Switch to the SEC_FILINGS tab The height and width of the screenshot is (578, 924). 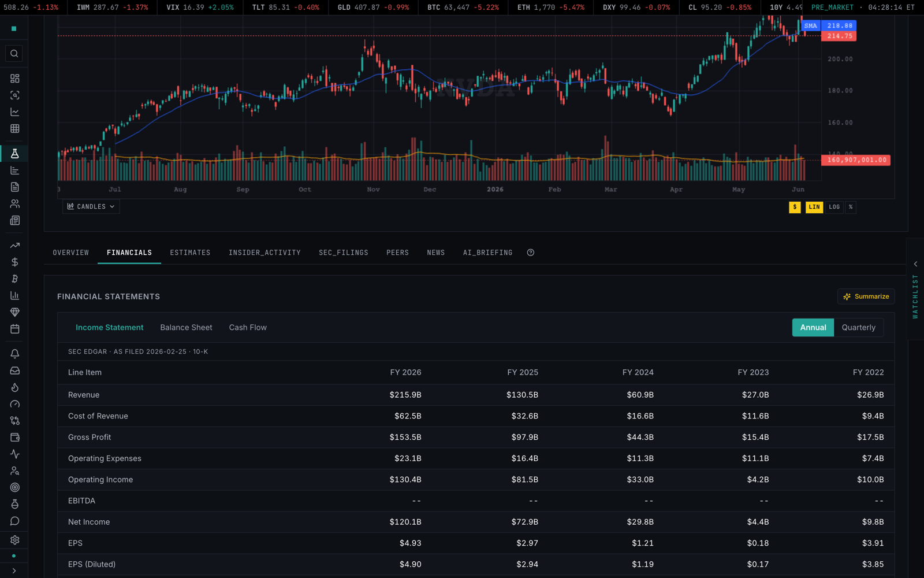click(344, 253)
